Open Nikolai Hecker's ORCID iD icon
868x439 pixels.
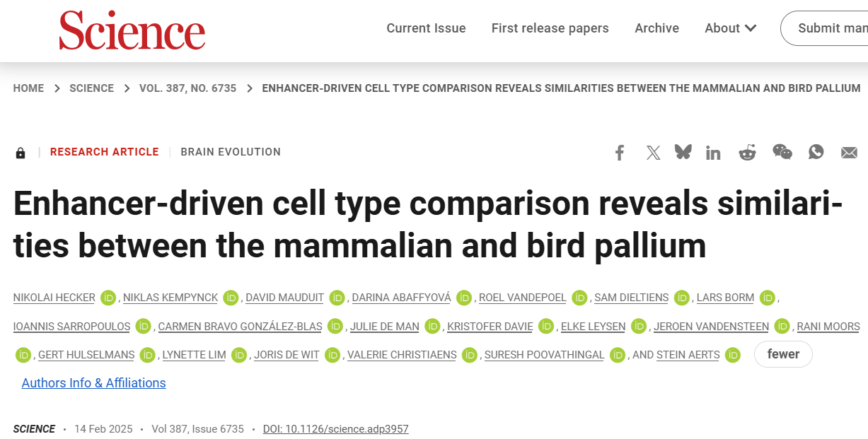[108, 298]
